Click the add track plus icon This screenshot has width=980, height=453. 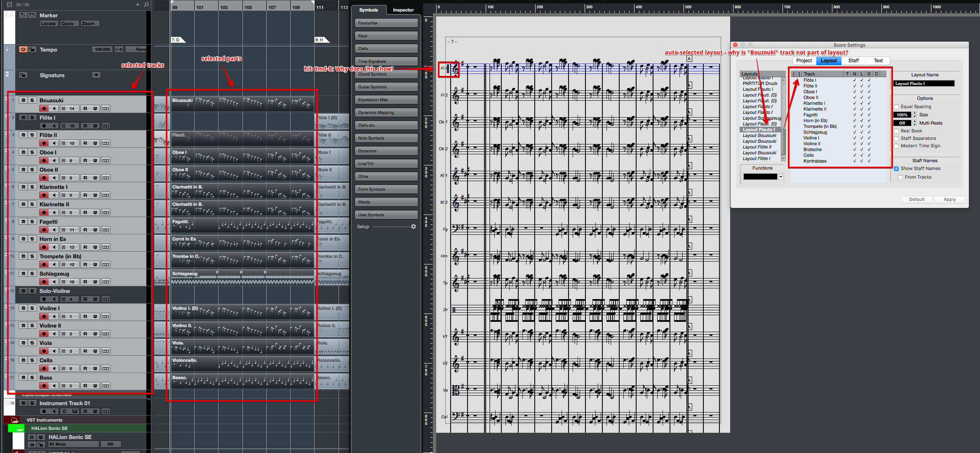click(x=138, y=5)
